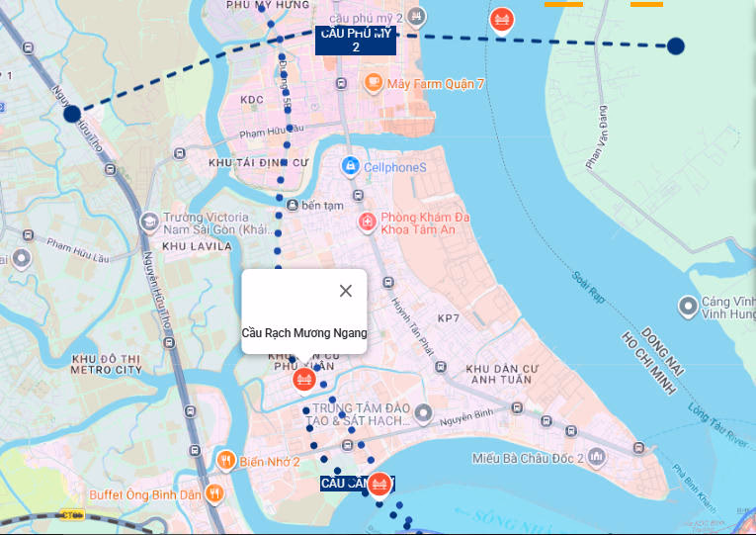Open the Trường Victoria Nam Sài Gòn school pin
This screenshot has width=756, height=535.
tap(149, 222)
